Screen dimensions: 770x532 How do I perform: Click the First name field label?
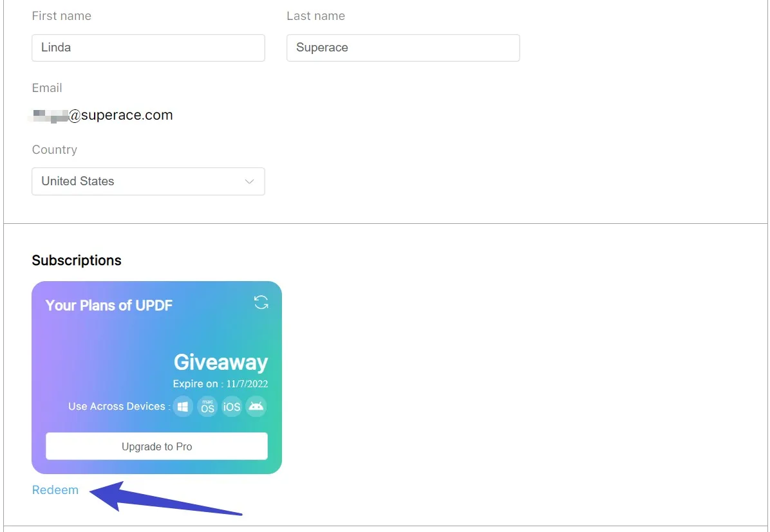coord(61,15)
